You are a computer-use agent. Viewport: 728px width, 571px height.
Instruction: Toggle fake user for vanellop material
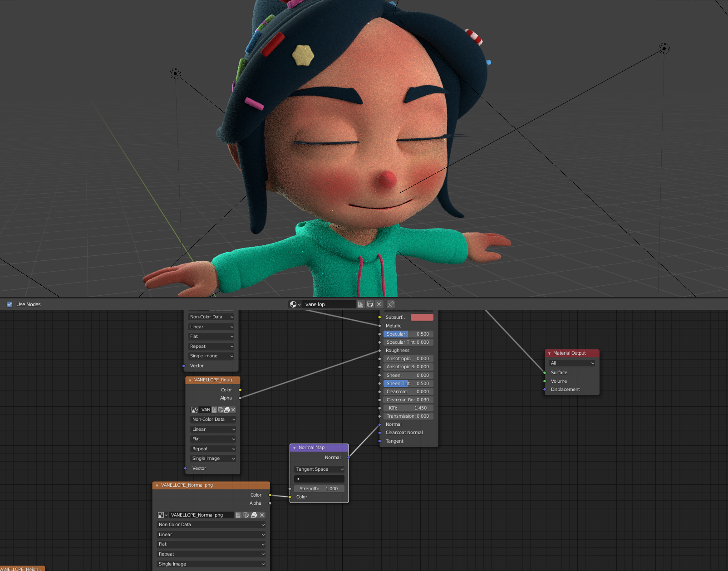(360, 304)
